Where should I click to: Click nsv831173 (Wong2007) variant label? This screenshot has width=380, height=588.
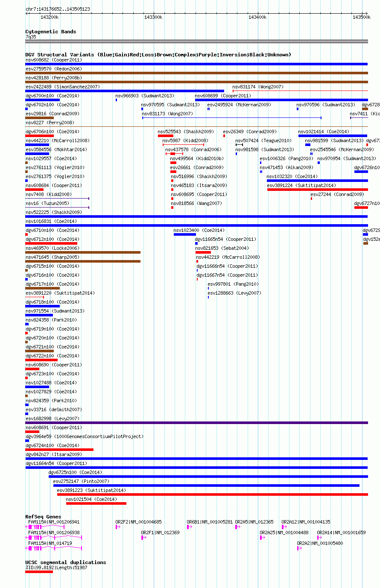click(167, 114)
